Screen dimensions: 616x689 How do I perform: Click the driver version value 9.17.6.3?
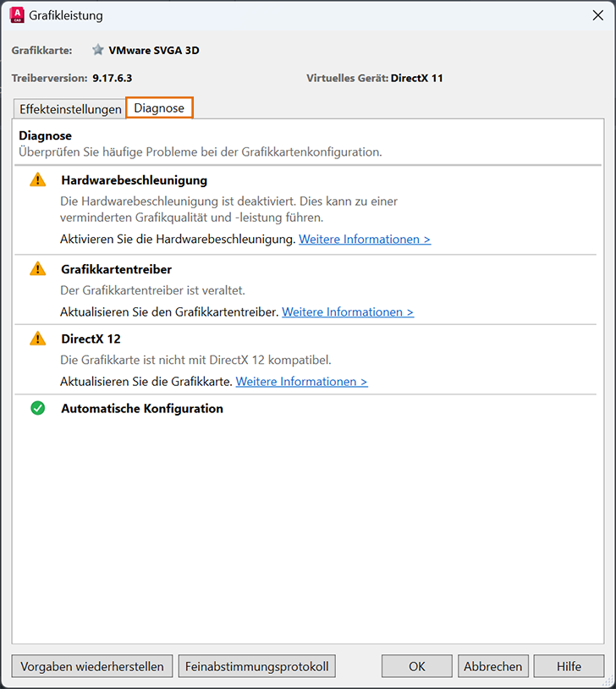[x=112, y=78]
